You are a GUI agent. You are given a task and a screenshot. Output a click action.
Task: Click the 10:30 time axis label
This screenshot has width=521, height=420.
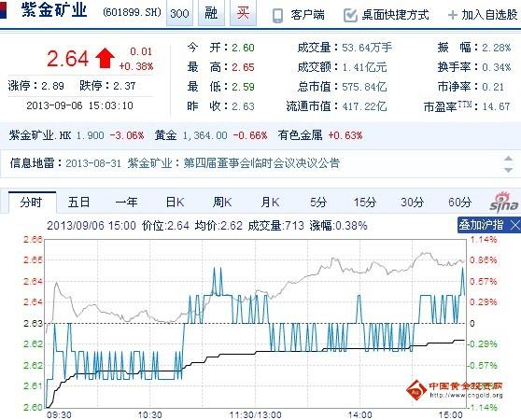click(x=149, y=414)
